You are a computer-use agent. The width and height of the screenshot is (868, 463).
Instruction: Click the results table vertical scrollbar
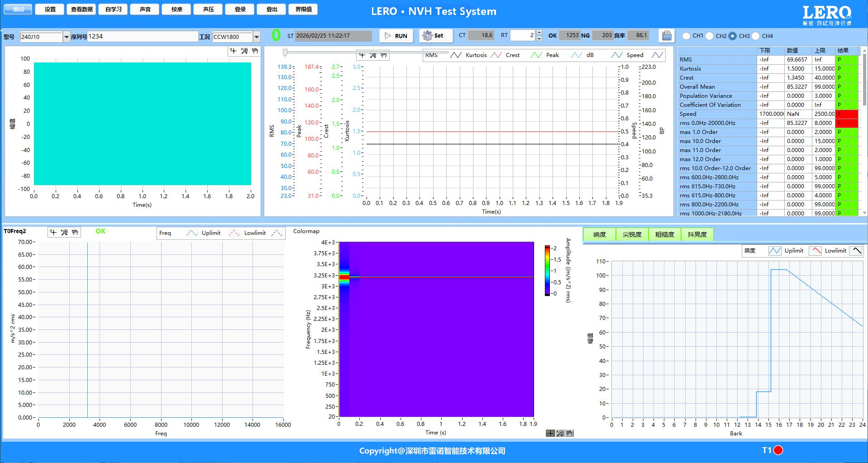(x=865, y=131)
